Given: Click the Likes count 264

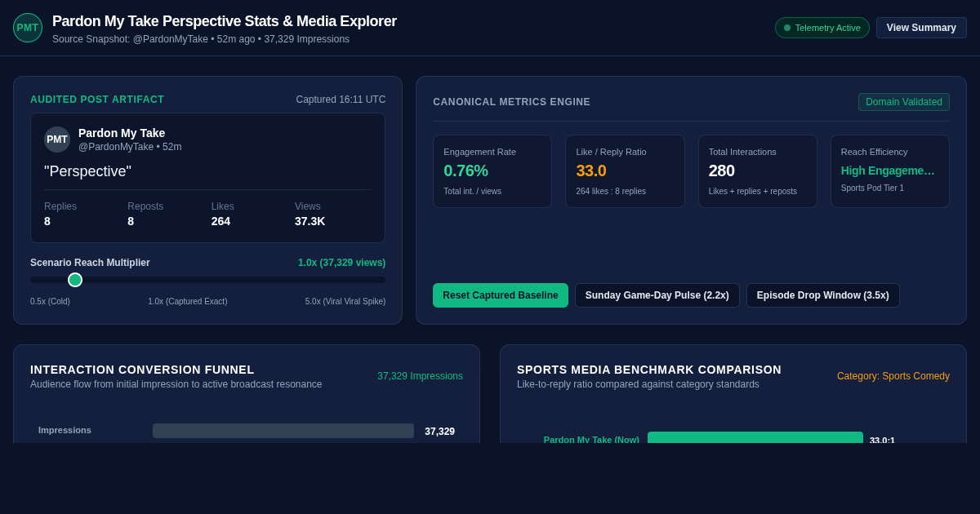Looking at the screenshot, I should point(220,221).
